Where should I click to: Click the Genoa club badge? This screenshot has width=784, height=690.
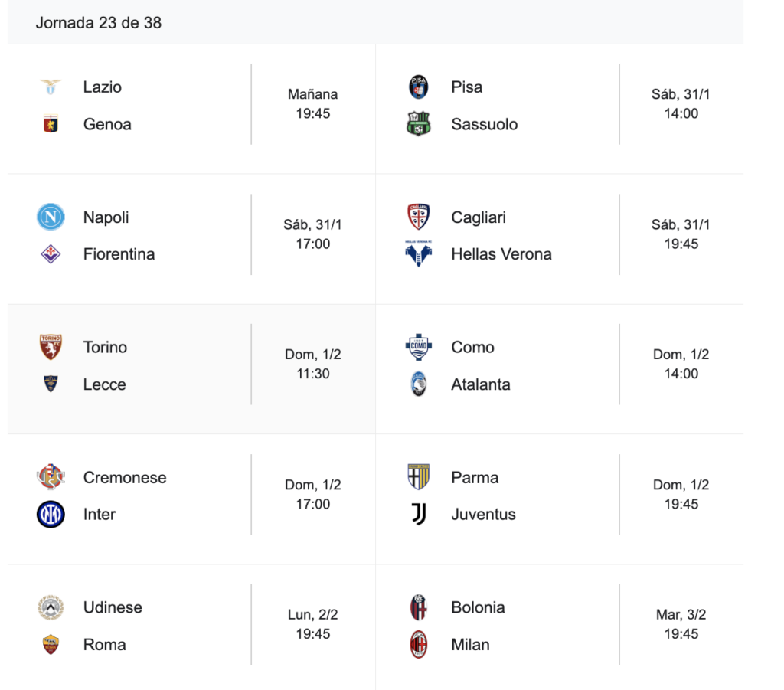pos(51,124)
